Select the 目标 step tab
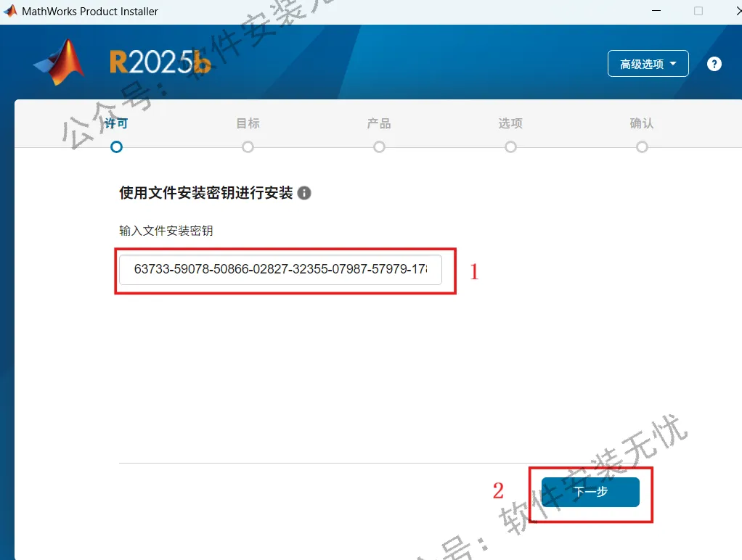 248,123
